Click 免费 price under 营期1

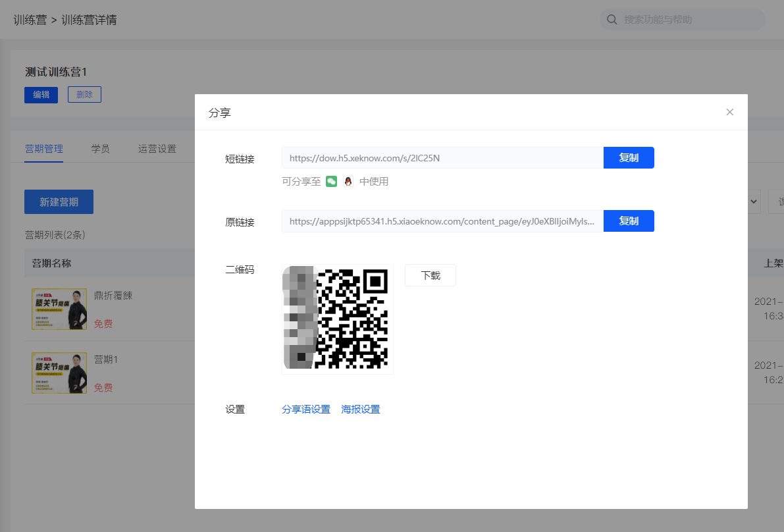103,388
